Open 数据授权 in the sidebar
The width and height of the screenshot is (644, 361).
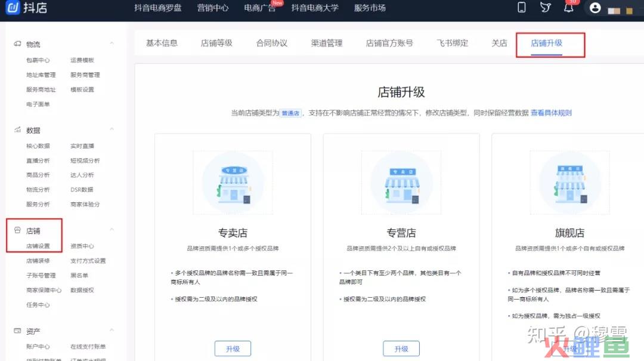[82, 290]
